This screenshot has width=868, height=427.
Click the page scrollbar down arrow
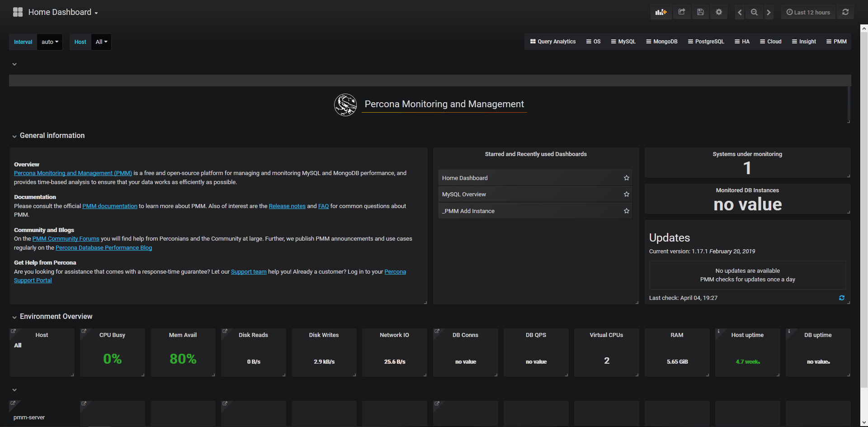coord(864,422)
